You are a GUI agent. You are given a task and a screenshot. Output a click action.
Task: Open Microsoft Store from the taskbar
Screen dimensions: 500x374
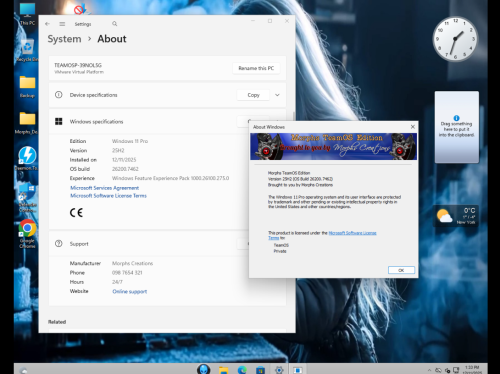pos(260,370)
